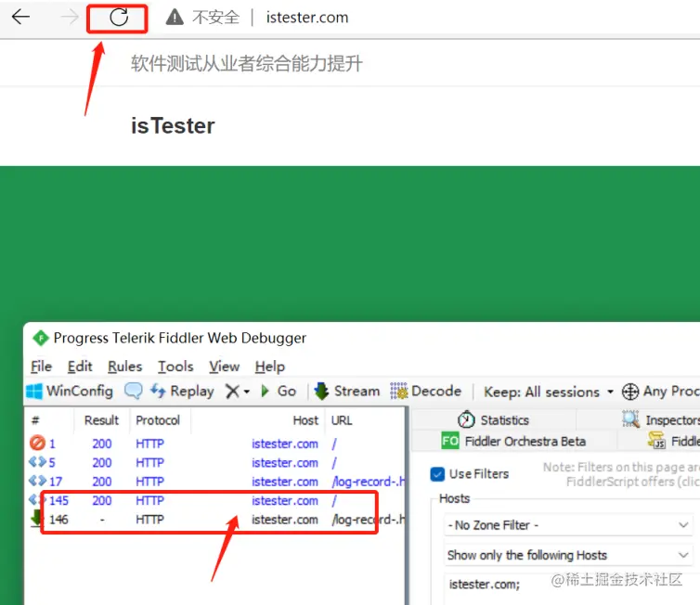Open the Rules menu in Fiddler

tap(125, 367)
